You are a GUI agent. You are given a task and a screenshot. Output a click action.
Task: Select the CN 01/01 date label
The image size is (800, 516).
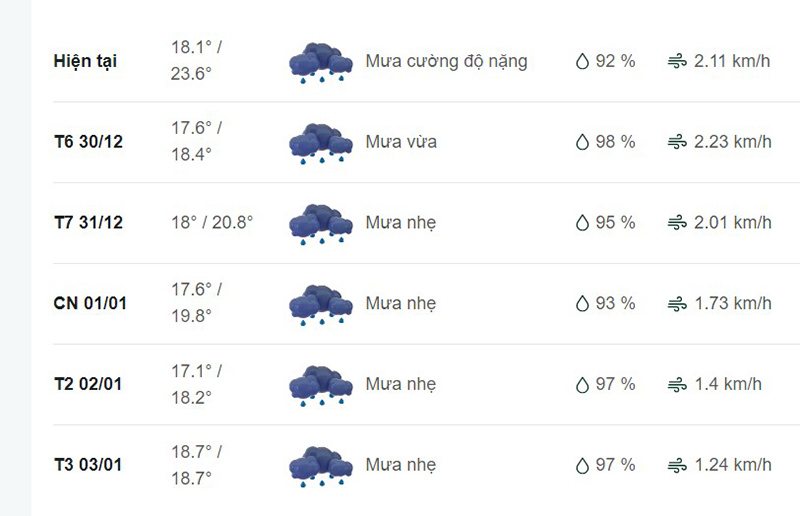coord(90,303)
